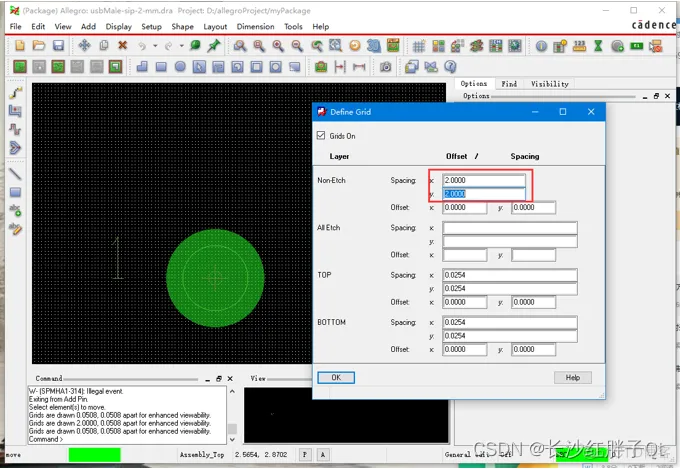The image size is (680, 469).
Task: Click the Help button in Define Grid
Action: [x=572, y=377]
